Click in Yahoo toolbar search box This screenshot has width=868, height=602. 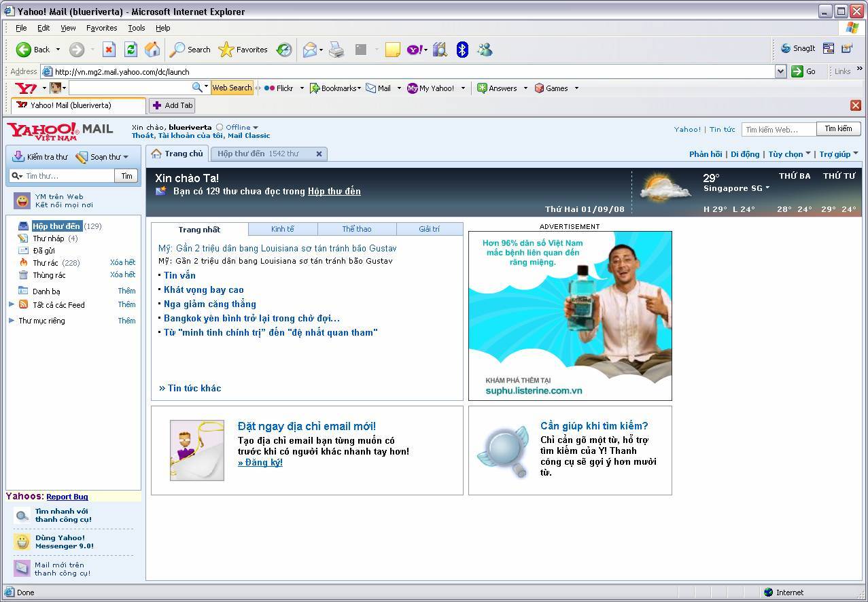pos(129,88)
